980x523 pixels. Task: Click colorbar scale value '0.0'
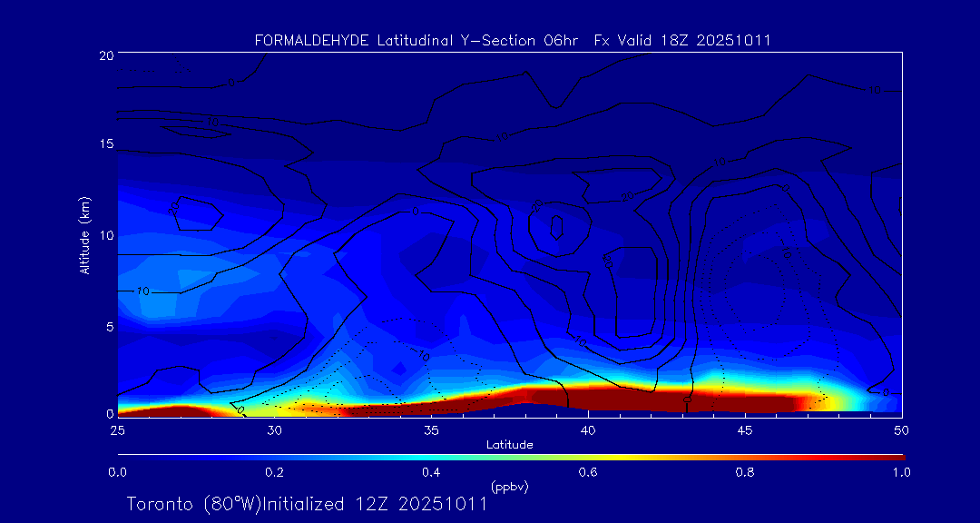(x=117, y=472)
